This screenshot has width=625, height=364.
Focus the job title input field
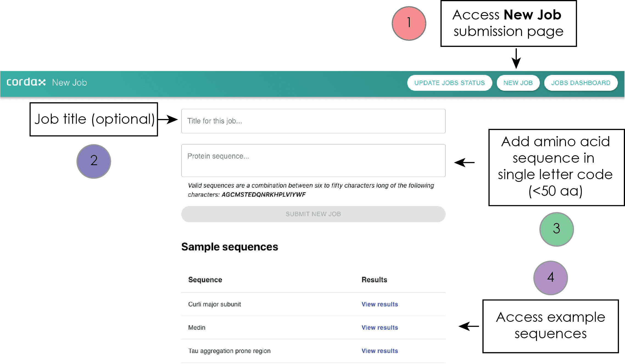point(313,121)
